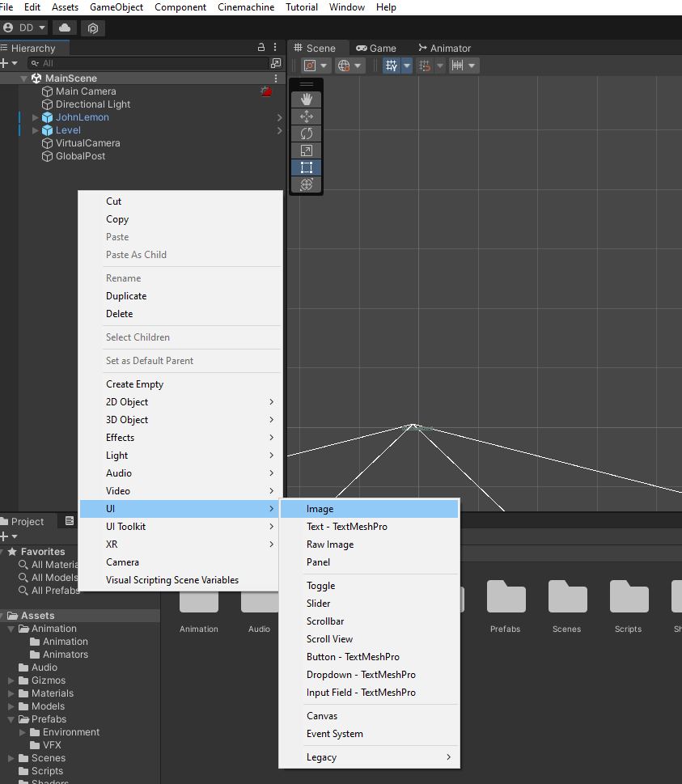Select the Rotate tool in scene toolbar

307,133
